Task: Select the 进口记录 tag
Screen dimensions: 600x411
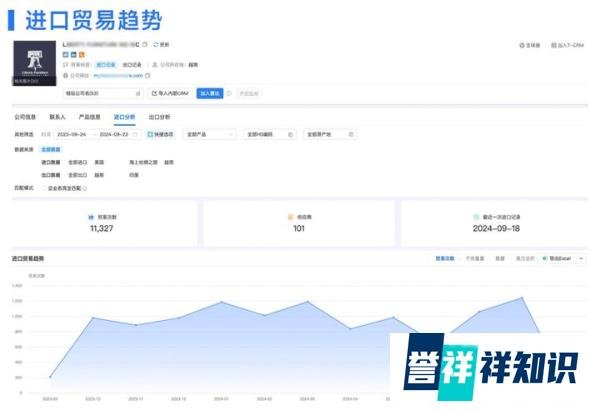Action: coord(106,65)
